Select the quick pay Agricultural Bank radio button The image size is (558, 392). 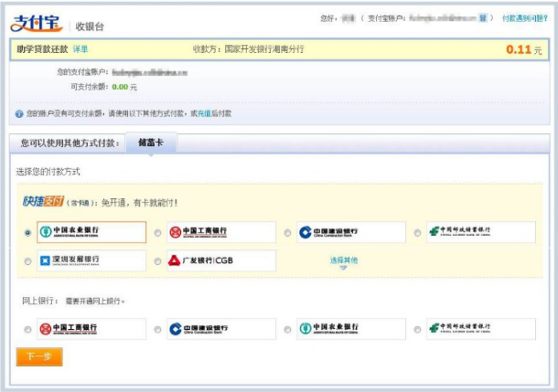pyautogui.click(x=27, y=233)
